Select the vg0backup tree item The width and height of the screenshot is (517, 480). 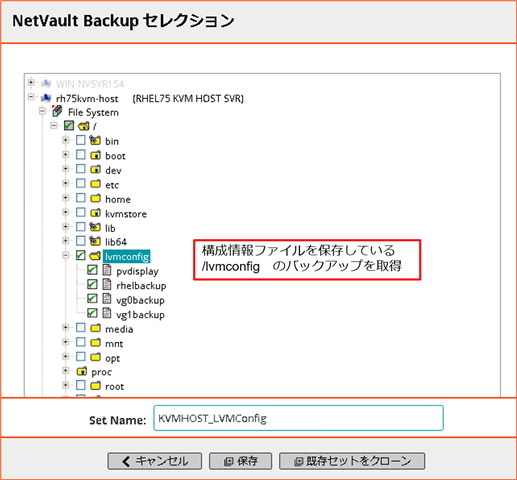tap(140, 300)
